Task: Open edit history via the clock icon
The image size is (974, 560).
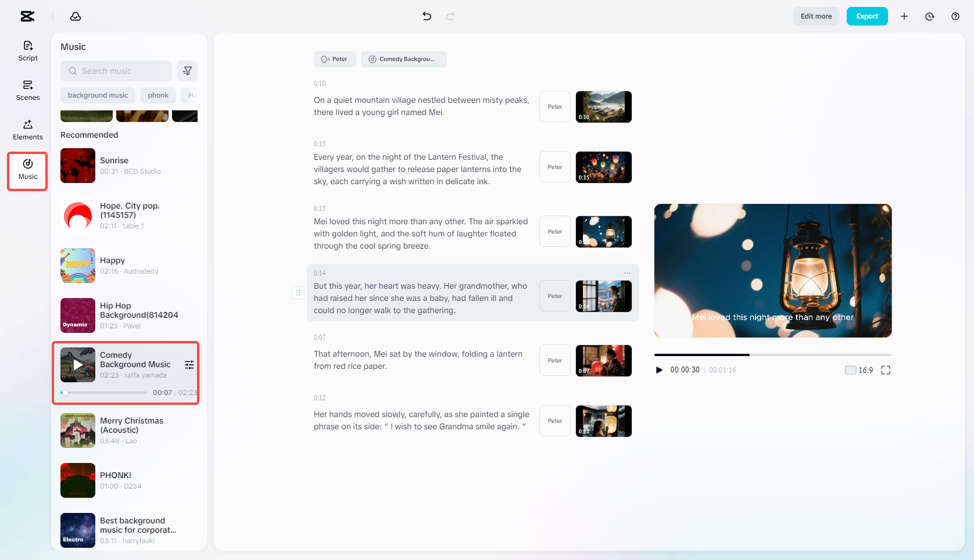Action: coord(929,16)
